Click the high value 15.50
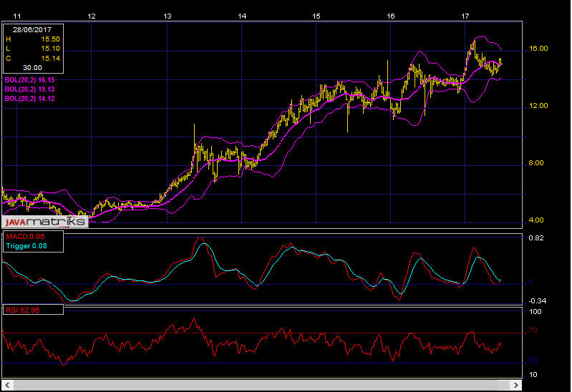The width and height of the screenshot is (572, 392). [50, 39]
